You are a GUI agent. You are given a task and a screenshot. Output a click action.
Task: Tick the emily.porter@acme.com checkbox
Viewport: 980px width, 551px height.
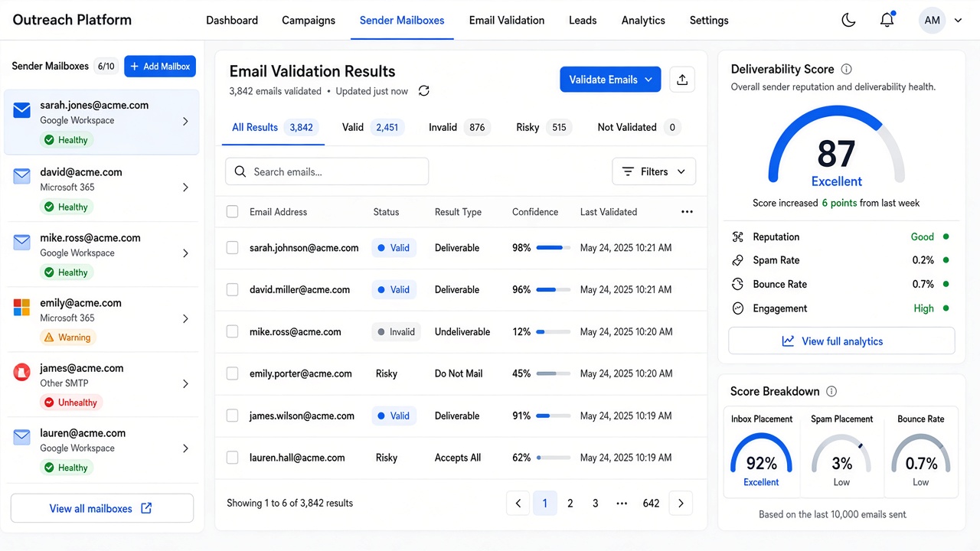pyautogui.click(x=233, y=374)
